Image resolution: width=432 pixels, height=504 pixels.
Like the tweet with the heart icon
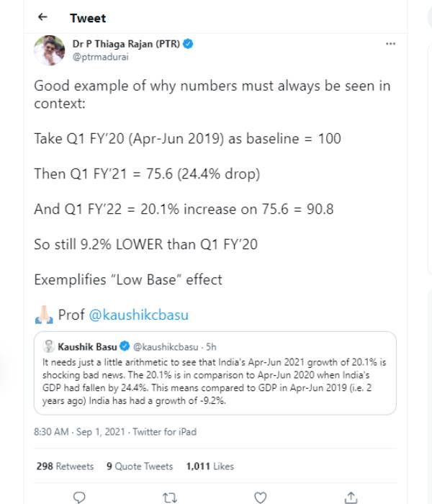pyautogui.click(x=260, y=496)
